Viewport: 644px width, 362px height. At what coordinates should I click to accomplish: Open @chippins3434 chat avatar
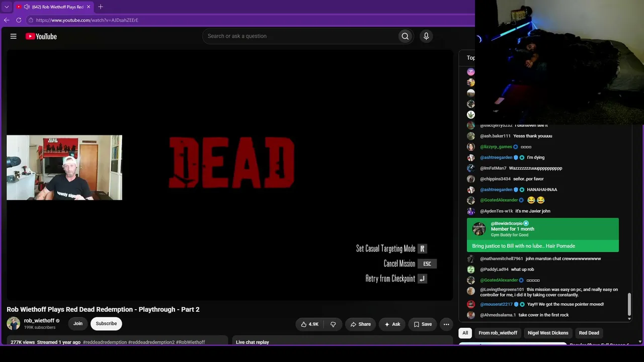(x=471, y=179)
